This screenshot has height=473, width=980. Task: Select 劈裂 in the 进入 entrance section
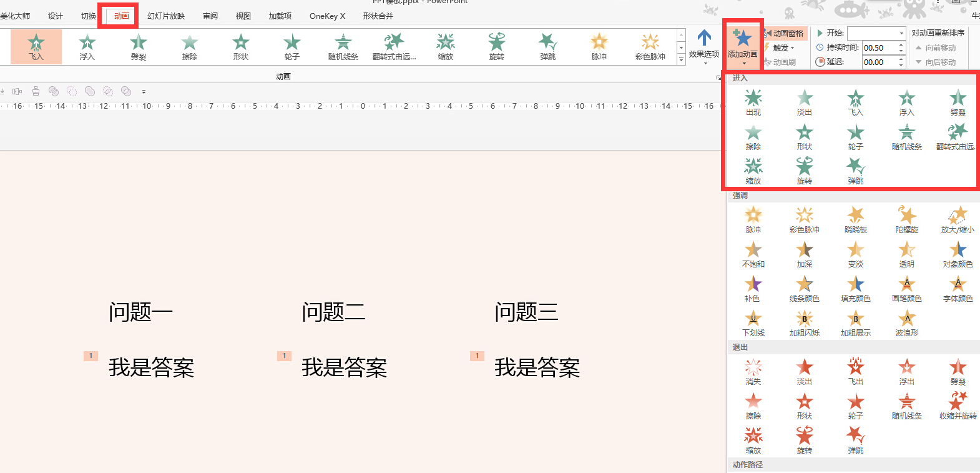958,102
